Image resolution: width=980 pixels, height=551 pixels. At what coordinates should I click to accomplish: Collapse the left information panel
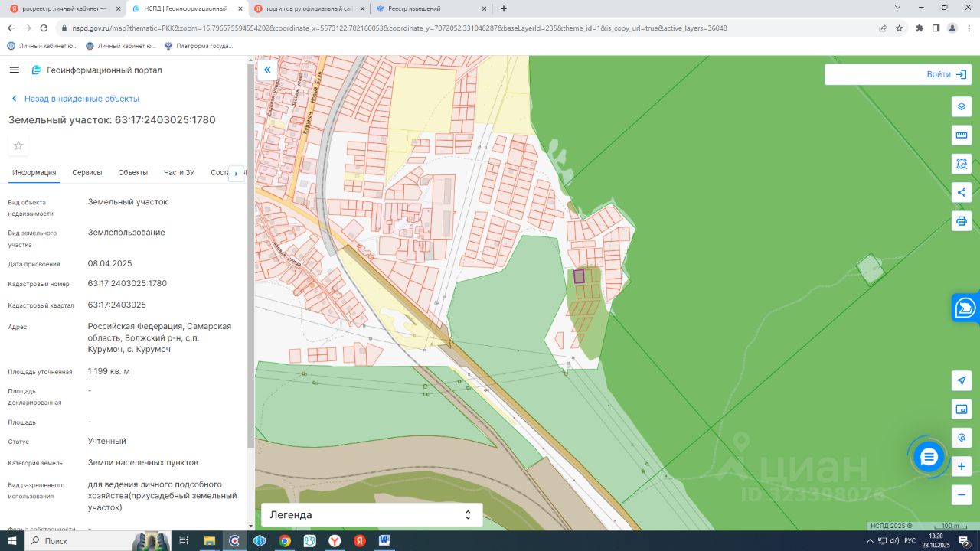[x=267, y=70]
